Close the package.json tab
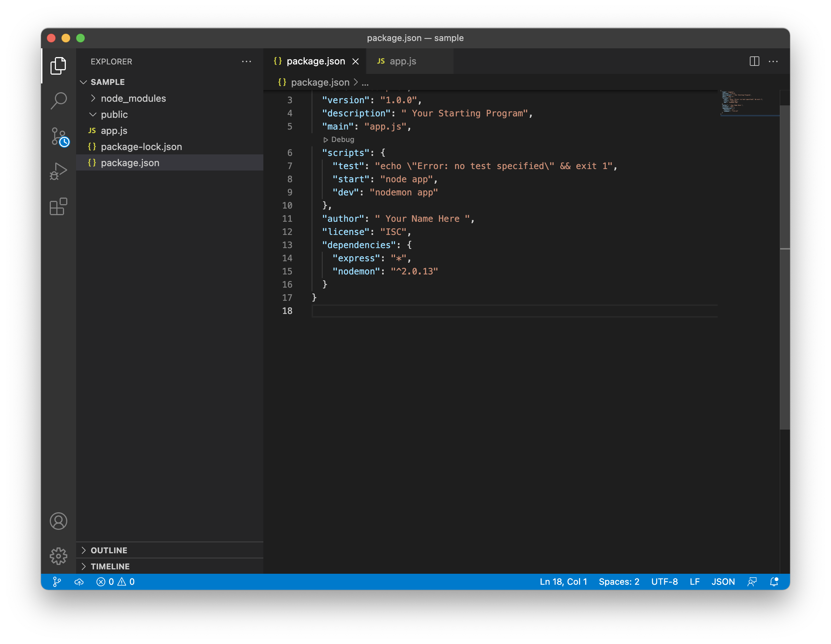This screenshot has width=831, height=644. [356, 61]
